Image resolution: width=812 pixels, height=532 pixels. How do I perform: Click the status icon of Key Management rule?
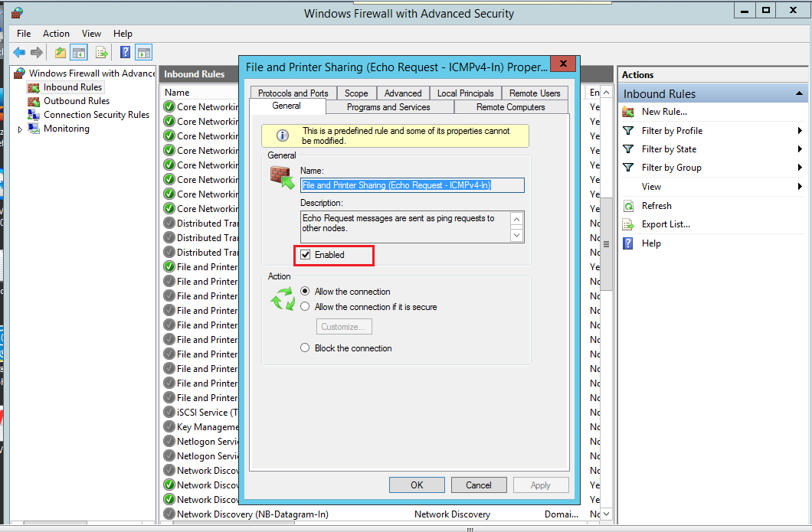click(169, 426)
